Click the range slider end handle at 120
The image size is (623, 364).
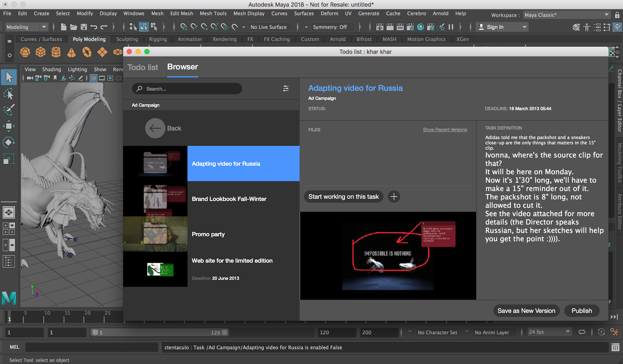(225, 332)
